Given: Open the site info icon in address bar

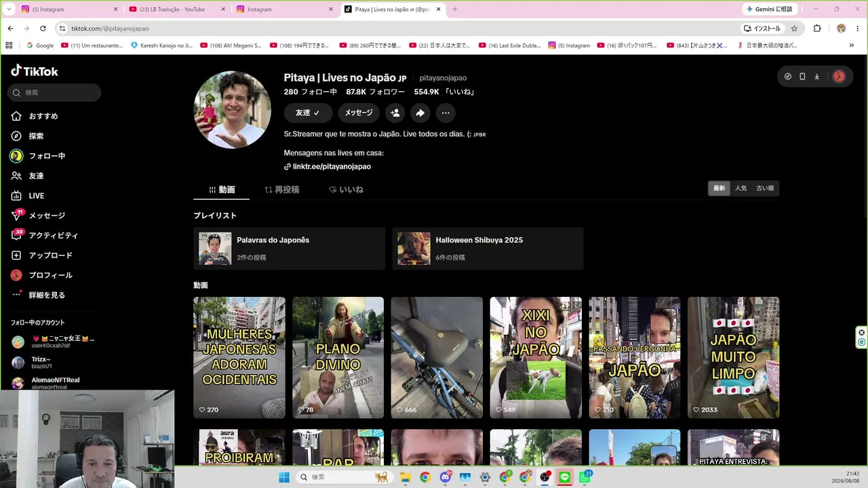Looking at the screenshot, I should (x=62, y=28).
